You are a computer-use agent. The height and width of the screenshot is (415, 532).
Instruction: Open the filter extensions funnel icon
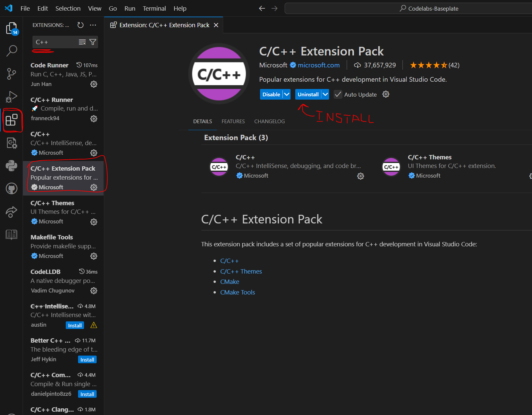coord(93,42)
